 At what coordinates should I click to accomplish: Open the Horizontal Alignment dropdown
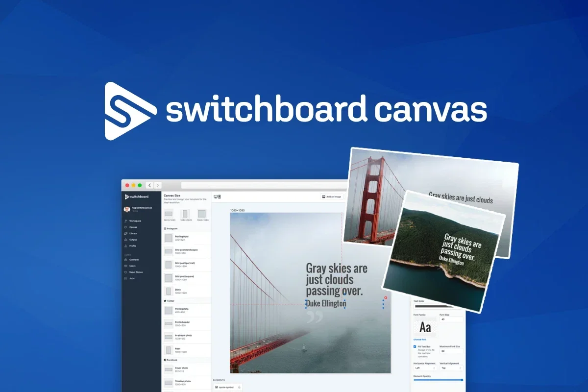[424, 367]
